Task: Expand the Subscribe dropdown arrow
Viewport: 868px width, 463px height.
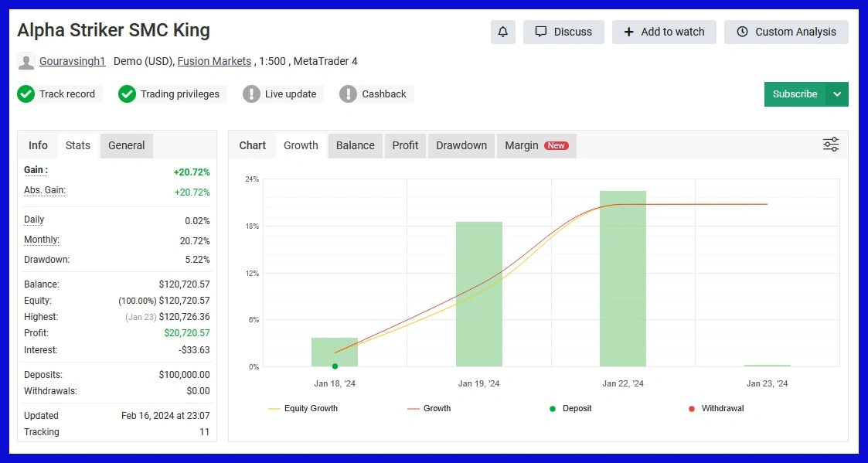Action: click(x=837, y=94)
